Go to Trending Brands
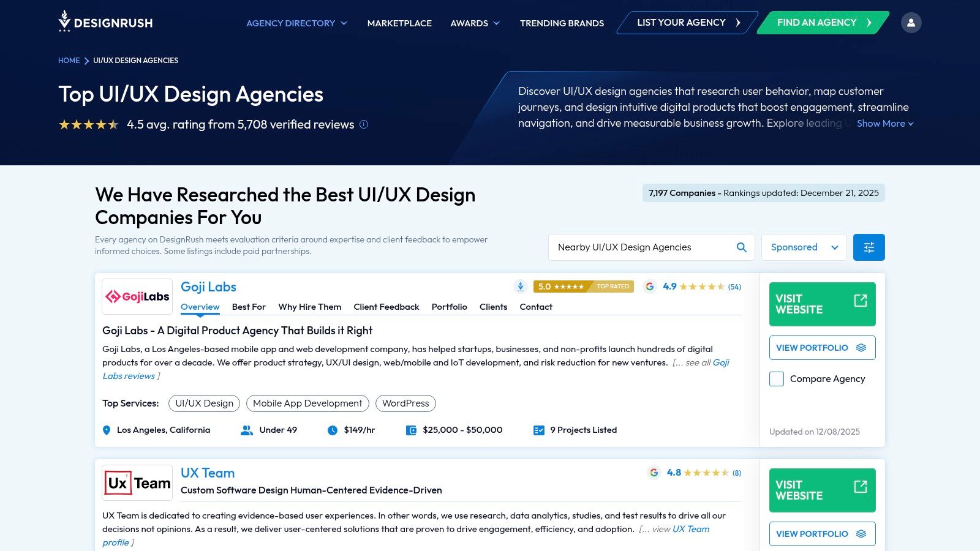The width and height of the screenshot is (980, 551). (x=562, y=23)
